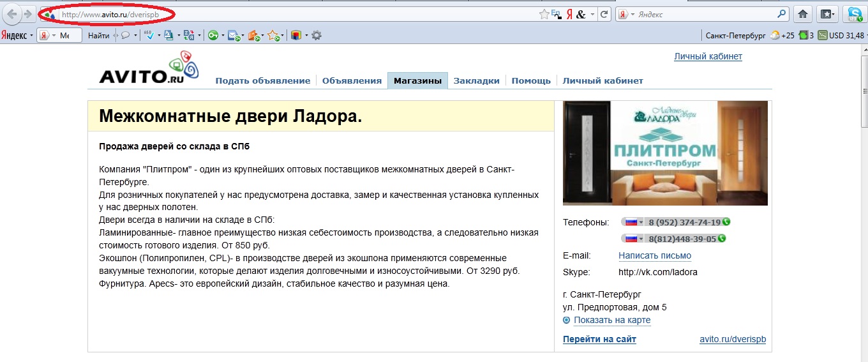Click the star favorites icon in Yandex bar

point(273,36)
